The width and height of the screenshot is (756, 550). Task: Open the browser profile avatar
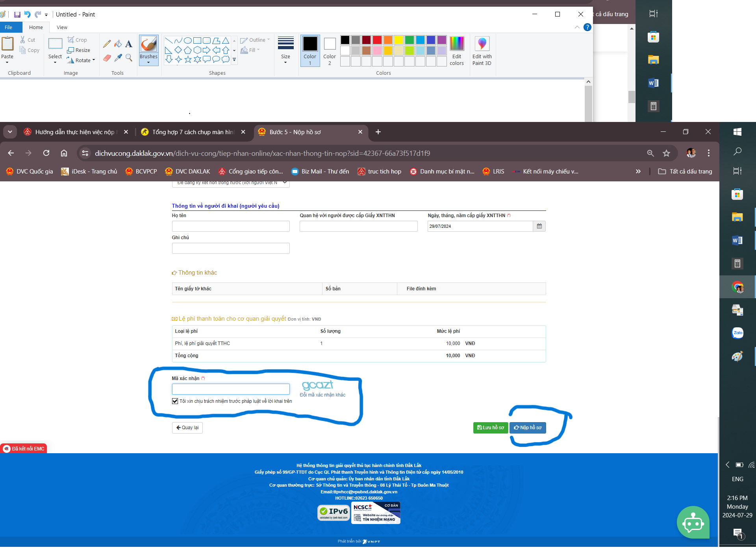691,153
